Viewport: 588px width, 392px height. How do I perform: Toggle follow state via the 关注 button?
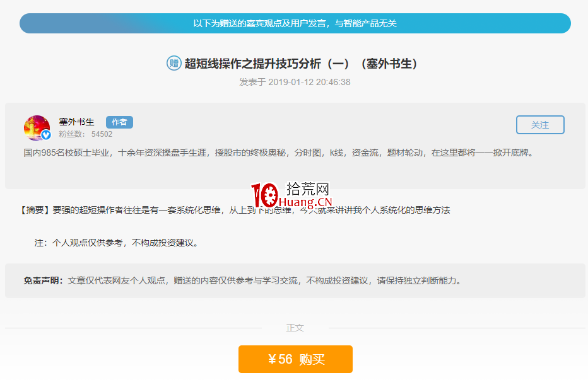[540, 125]
